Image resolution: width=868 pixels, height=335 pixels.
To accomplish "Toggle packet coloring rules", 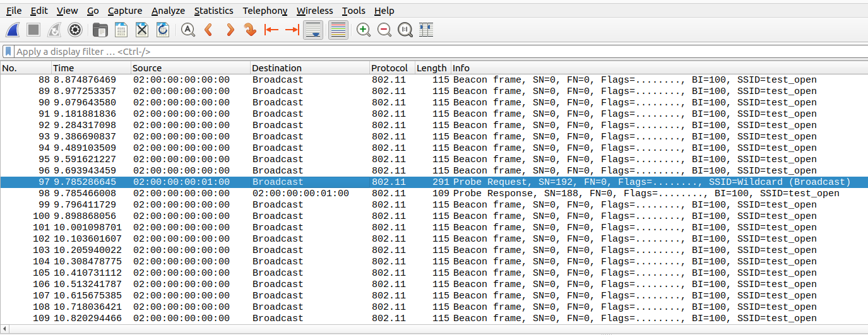I will 338,30.
